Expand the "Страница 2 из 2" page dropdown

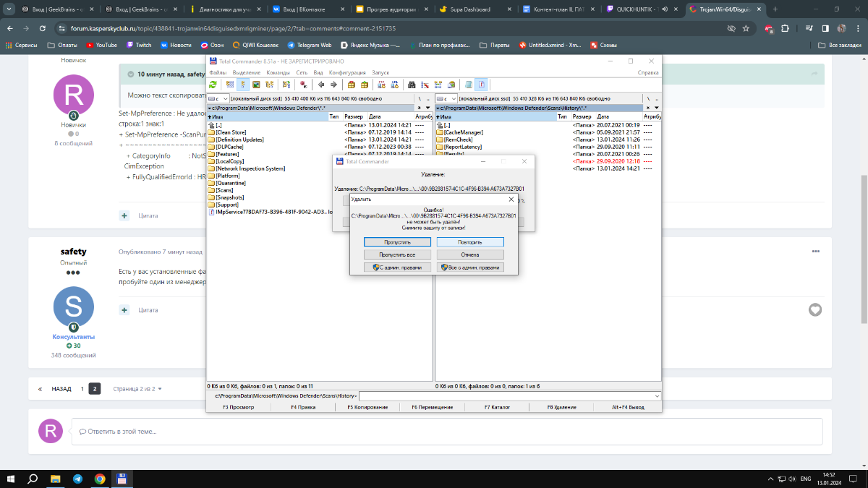pos(137,389)
